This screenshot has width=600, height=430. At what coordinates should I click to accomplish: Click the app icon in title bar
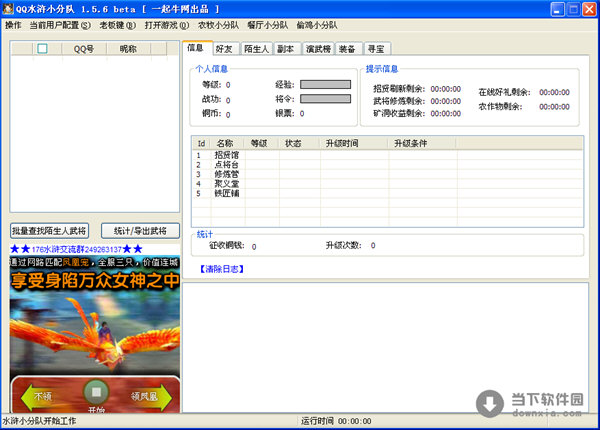[8, 9]
